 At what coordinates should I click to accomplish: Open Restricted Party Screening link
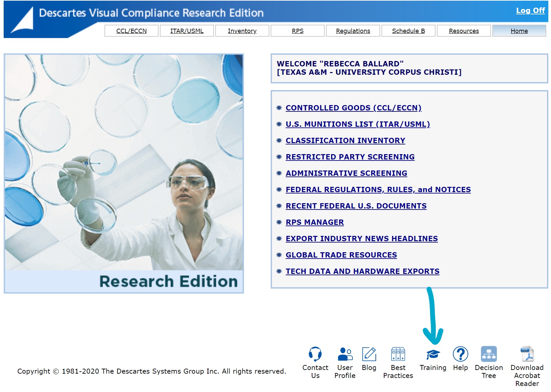click(x=350, y=157)
